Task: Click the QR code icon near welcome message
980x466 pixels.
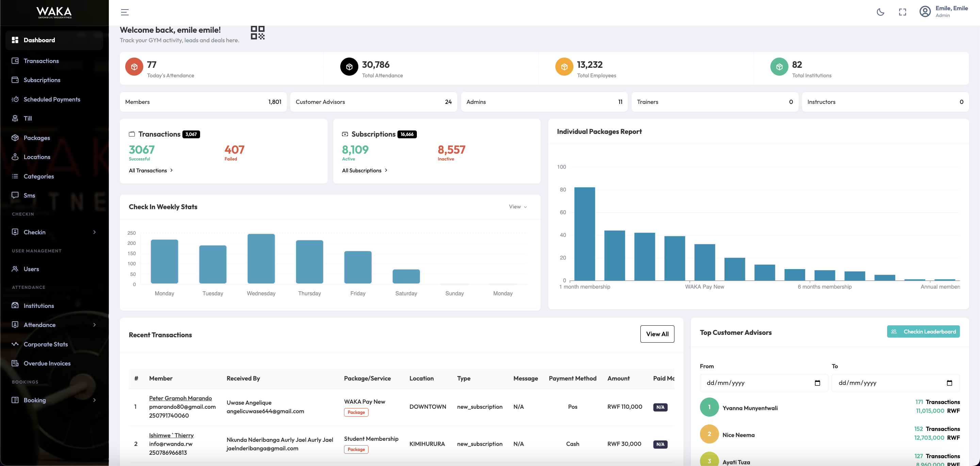Action: (258, 33)
